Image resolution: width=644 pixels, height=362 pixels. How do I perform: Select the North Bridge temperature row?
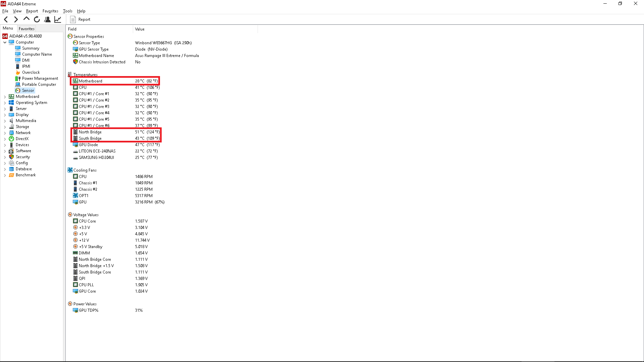click(90, 132)
